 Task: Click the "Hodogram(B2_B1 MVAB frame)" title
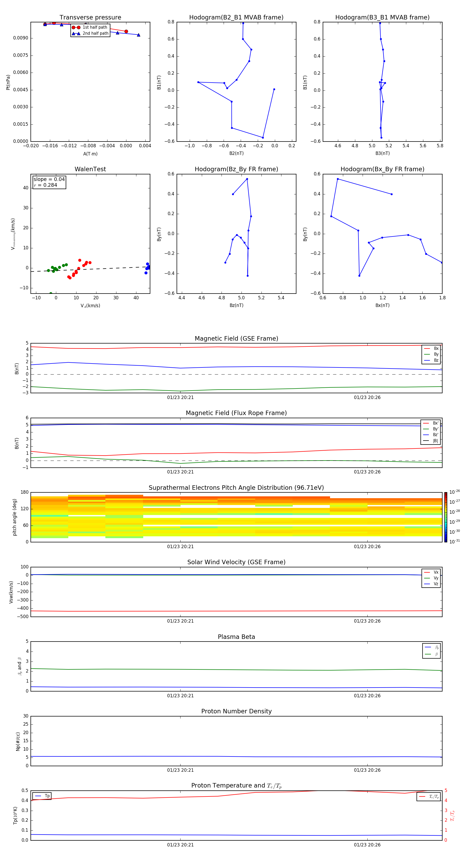[236, 18]
